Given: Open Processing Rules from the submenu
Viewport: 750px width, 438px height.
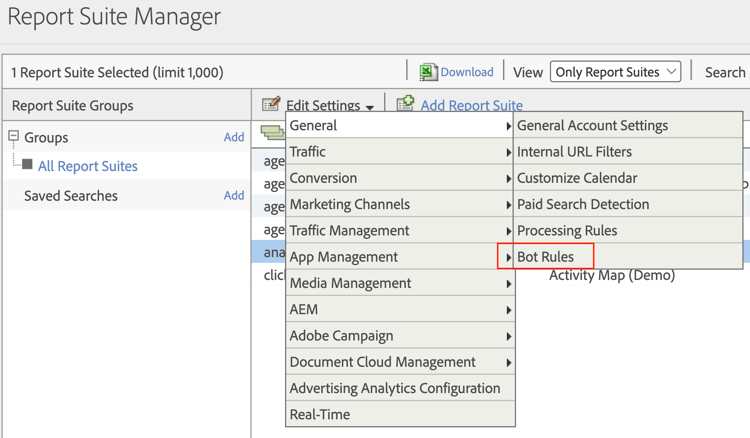Looking at the screenshot, I should 567,230.
